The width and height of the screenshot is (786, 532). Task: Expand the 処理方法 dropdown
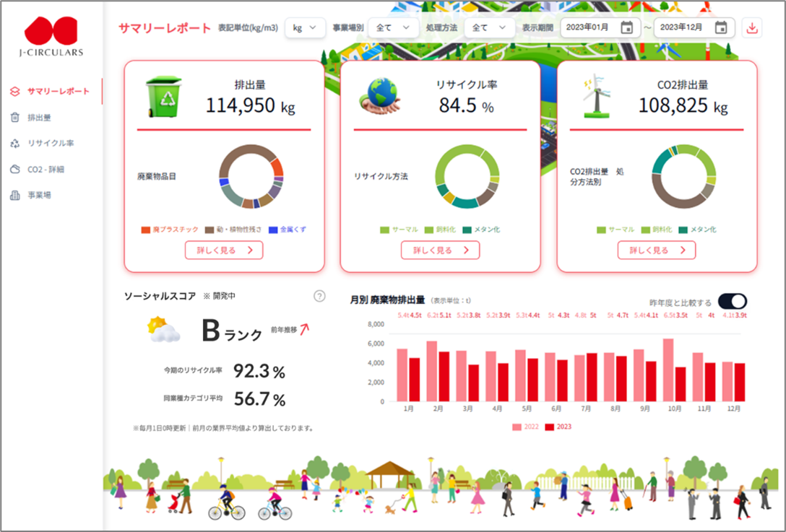coord(489,28)
